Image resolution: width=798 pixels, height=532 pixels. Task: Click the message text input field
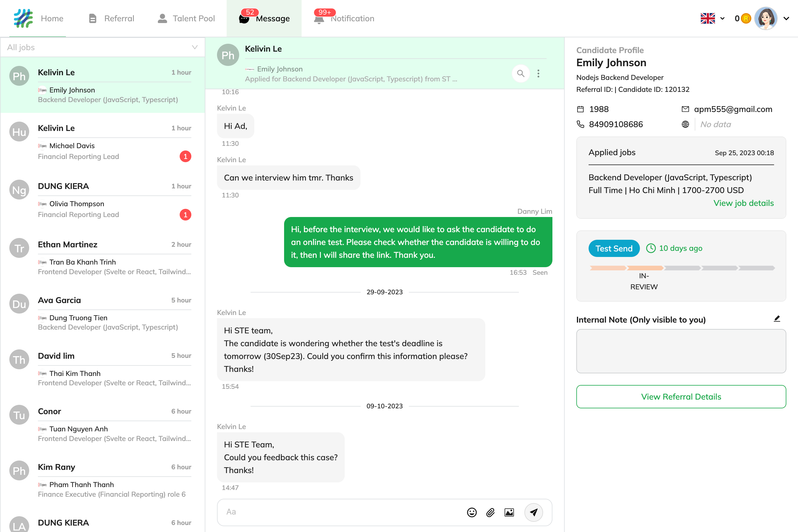[339, 512]
